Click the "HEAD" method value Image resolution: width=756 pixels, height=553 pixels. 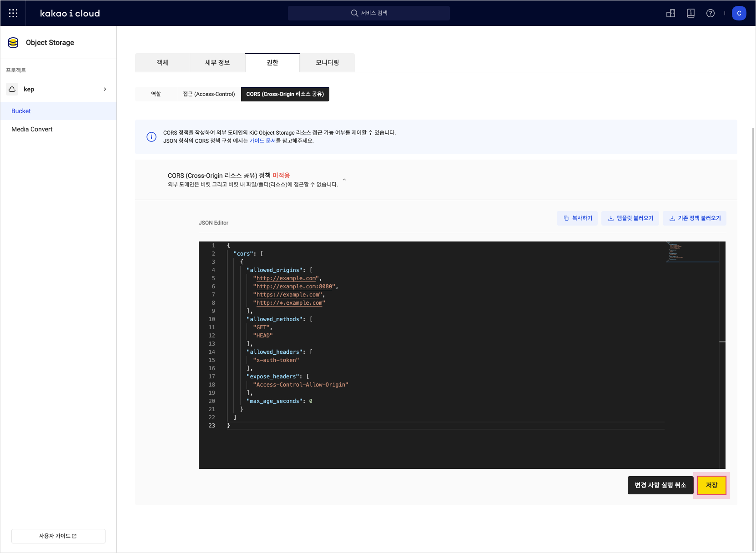[x=263, y=336]
